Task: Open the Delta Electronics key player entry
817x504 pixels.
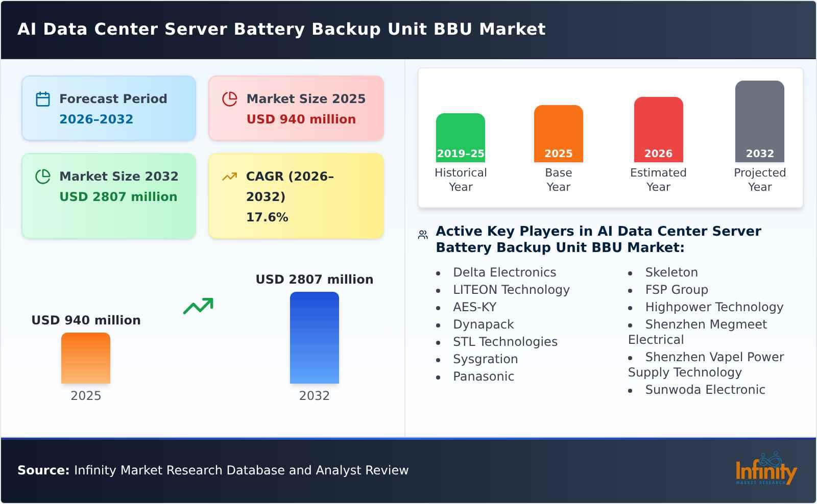Action: 504,272
